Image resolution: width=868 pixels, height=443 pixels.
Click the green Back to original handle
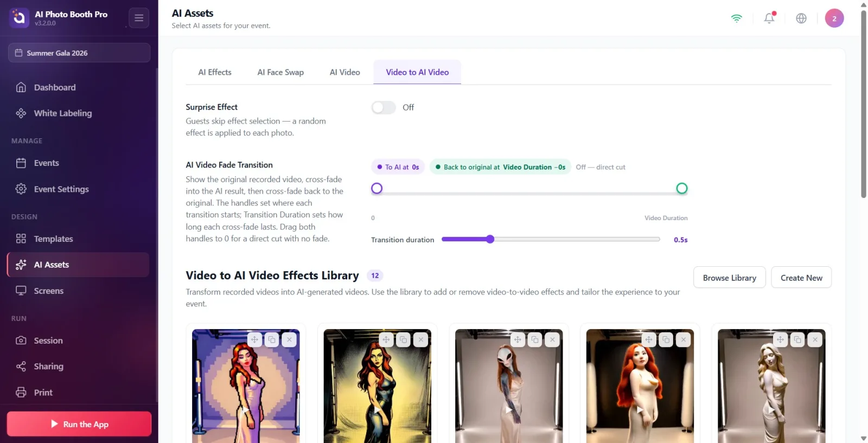pos(682,188)
